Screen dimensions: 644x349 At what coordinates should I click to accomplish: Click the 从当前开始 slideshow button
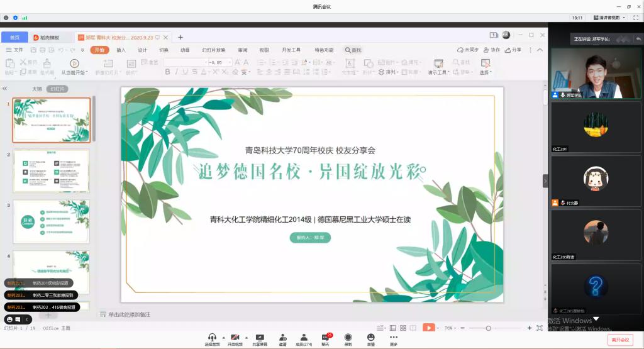click(74, 67)
